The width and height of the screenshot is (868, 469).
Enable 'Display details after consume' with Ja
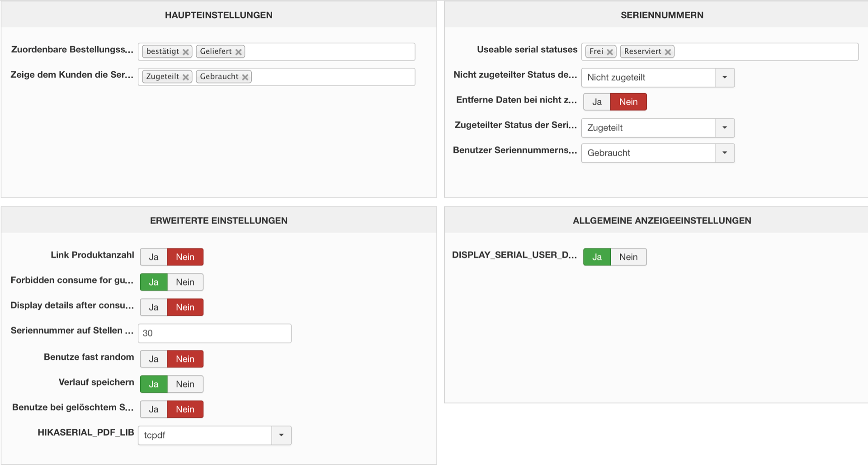(154, 308)
